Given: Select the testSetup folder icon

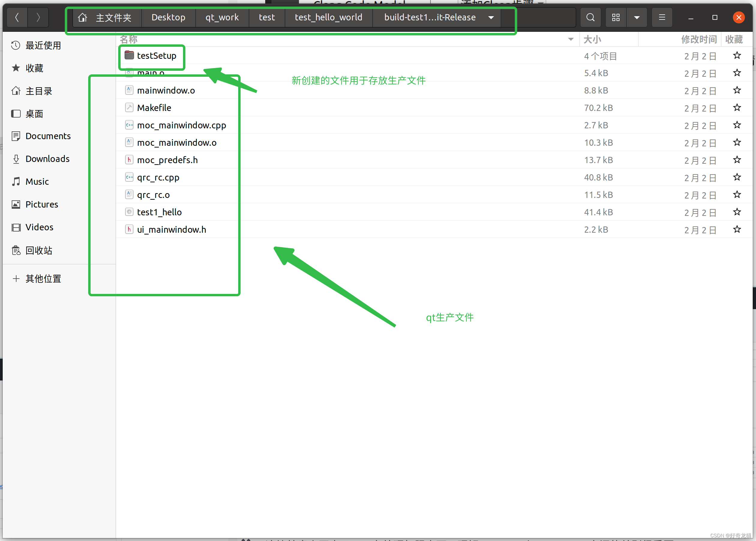Looking at the screenshot, I should point(129,55).
